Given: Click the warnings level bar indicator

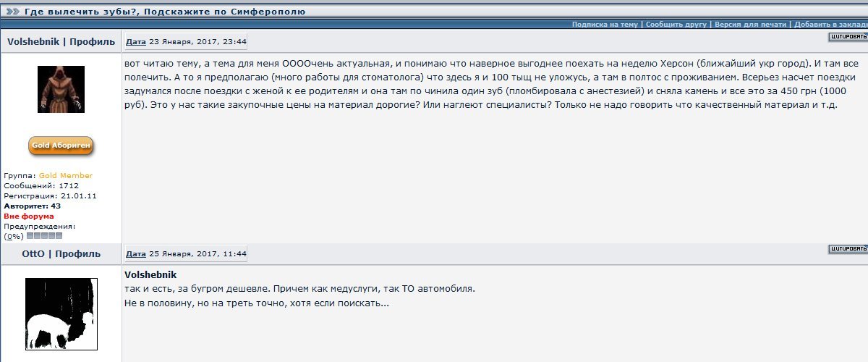Looking at the screenshot, I should [44, 236].
